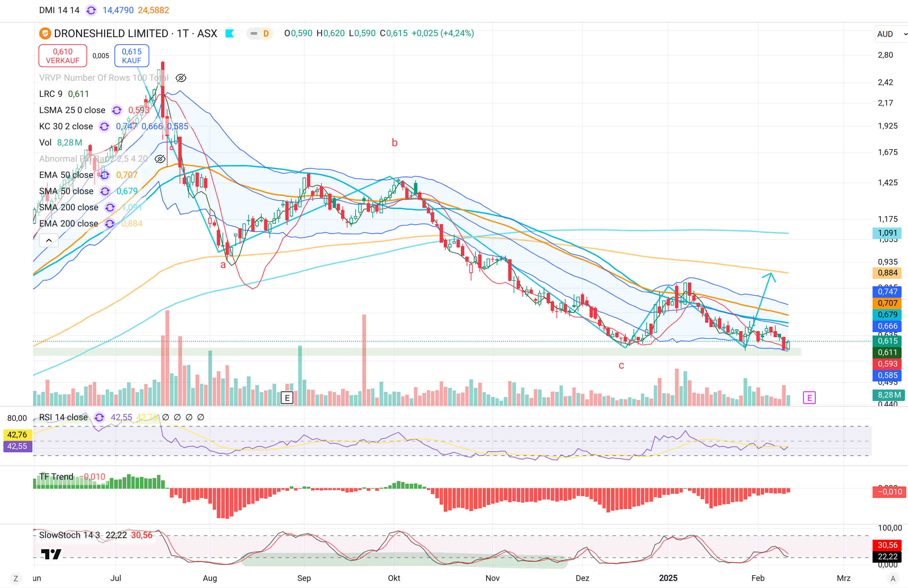Collapse the indicator legend list
The height and width of the screenshot is (588, 908).
(x=49, y=240)
